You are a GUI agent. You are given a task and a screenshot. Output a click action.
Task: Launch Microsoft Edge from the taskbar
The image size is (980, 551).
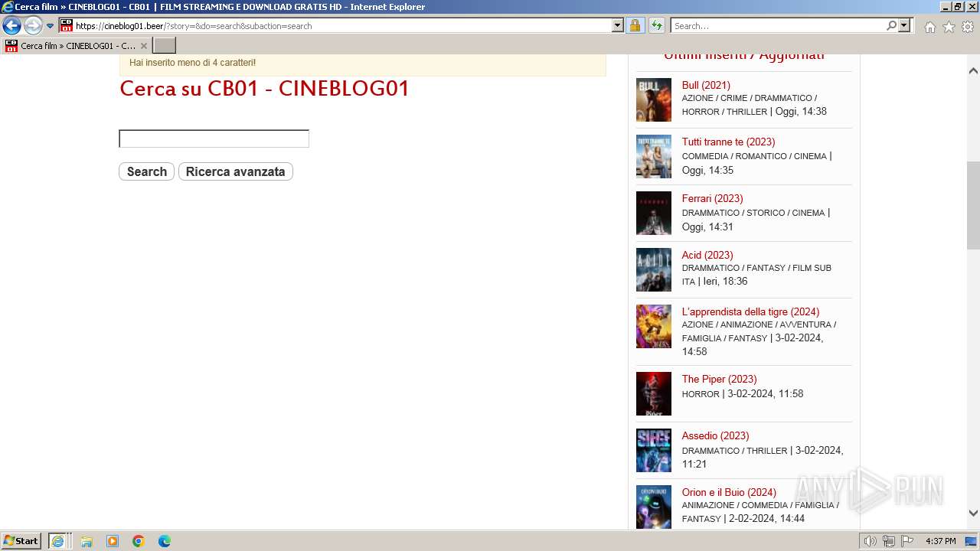(165, 541)
